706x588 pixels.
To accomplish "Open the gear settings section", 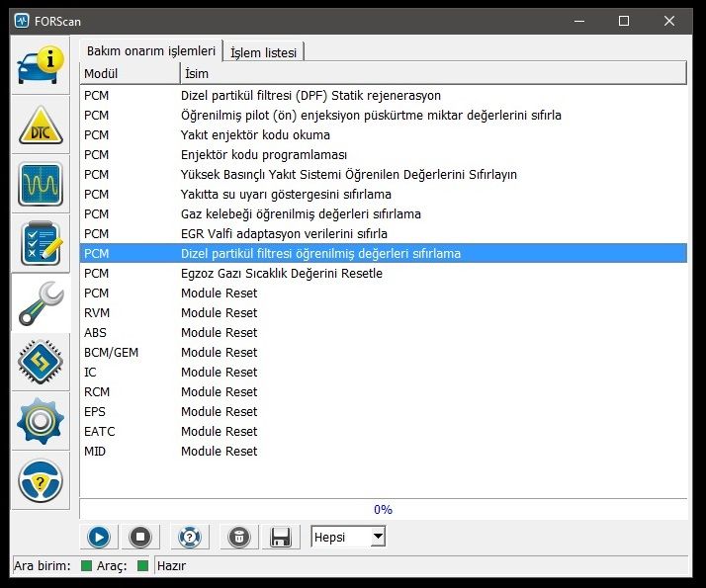I will tap(41, 422).
